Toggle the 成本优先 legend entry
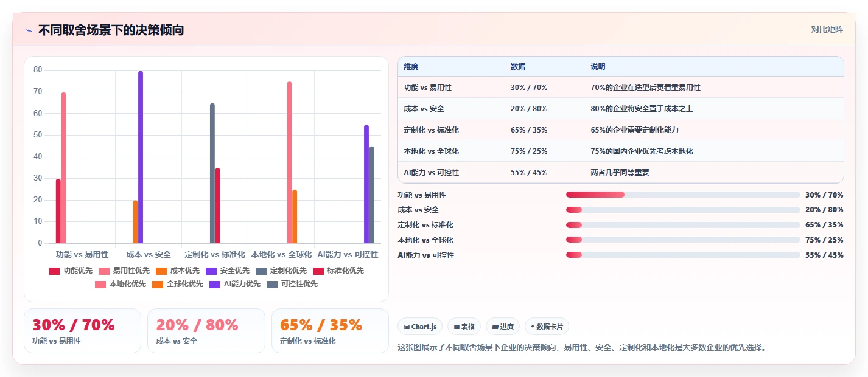 (178, 271)
